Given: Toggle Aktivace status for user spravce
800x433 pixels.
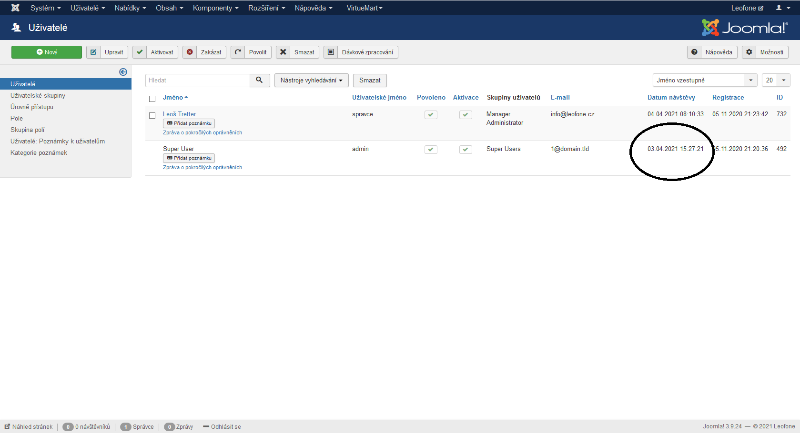Looking at the screenshot, I should 465,115.
